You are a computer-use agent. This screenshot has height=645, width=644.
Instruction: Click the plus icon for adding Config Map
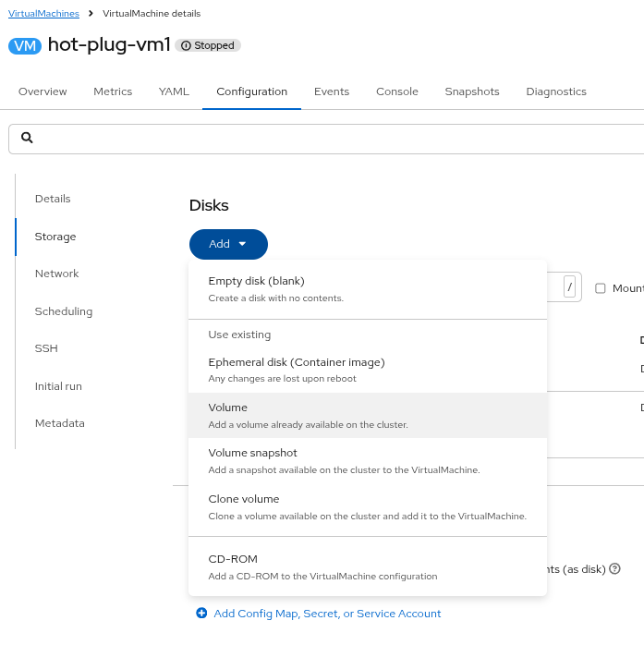pyautogui.click(x=201, y=614)
